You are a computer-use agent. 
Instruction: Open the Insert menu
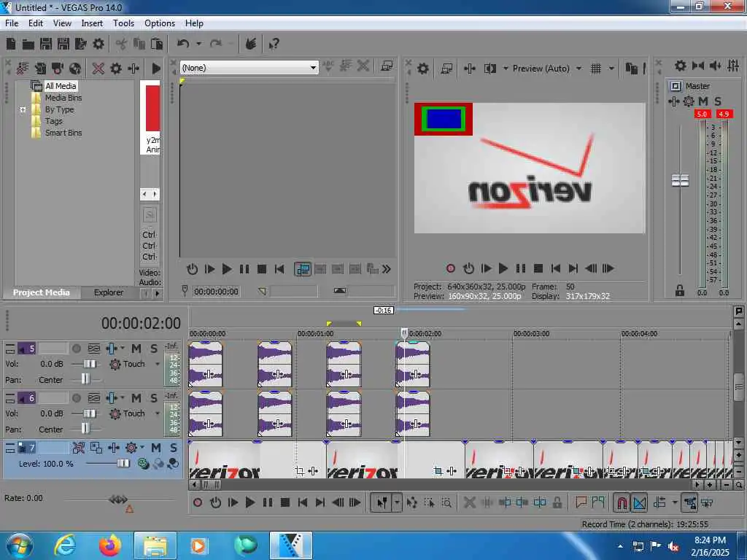tap(92, 23)
